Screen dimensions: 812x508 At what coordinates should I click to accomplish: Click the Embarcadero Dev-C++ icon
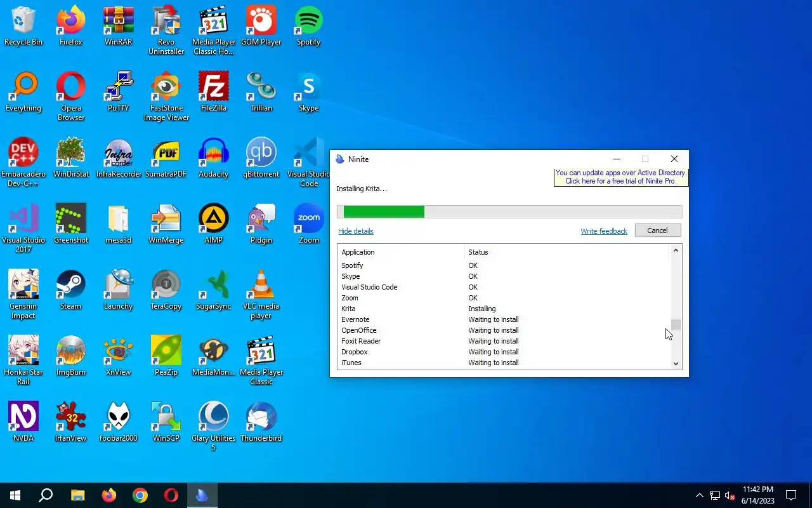(x=23, y=163)
